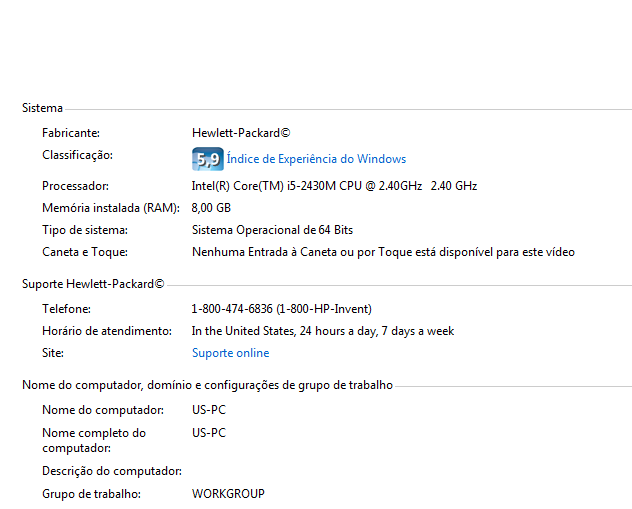The image size is (632, 509).
Task: Click the Caneta e Toque: label
Action: [x=85, y=252]
